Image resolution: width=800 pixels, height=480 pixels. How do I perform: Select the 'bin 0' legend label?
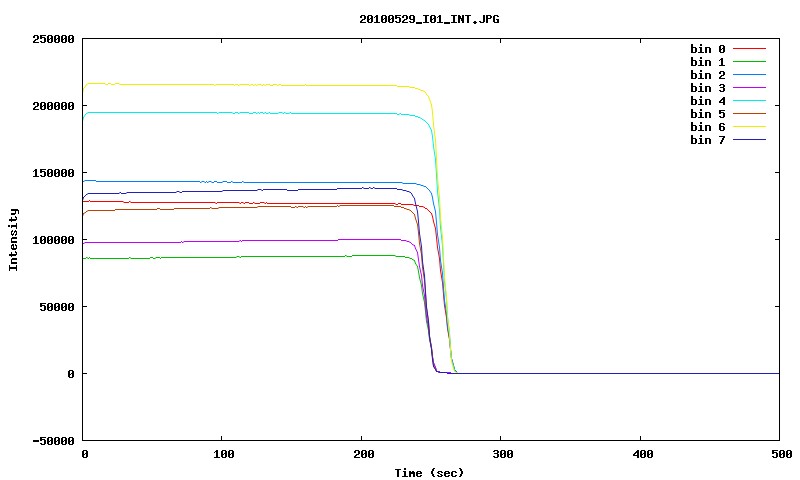(708, 49)
